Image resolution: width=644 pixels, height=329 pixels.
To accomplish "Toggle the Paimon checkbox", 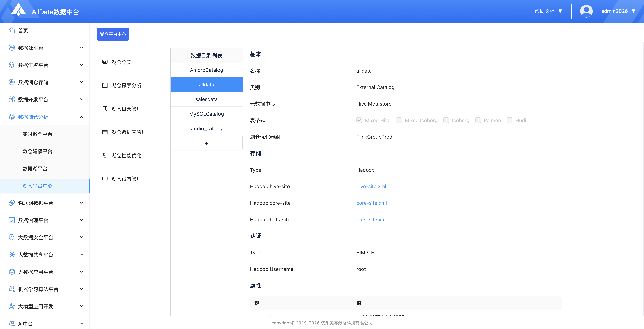I will (478, 120).
